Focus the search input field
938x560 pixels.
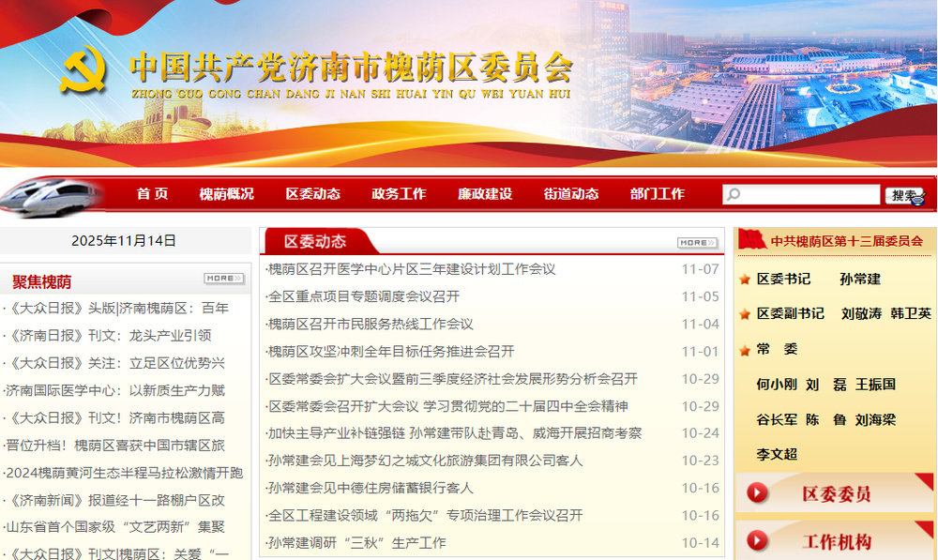pos(802,194)
